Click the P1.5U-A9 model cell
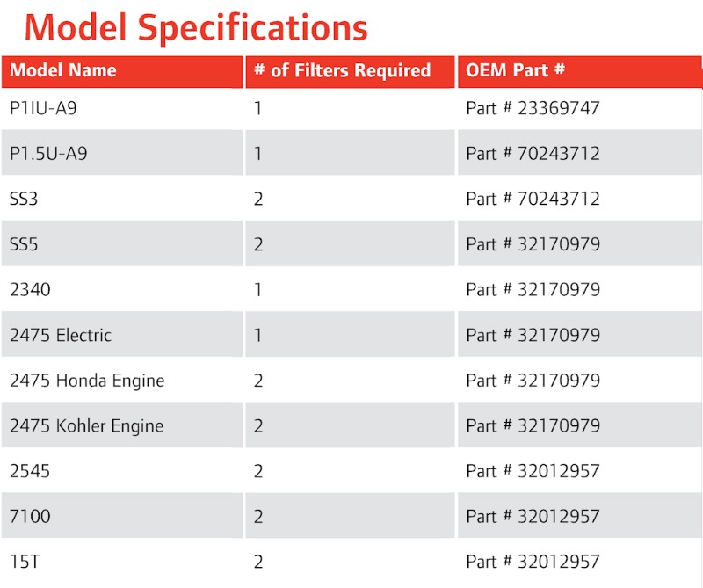The height and width of the screenshot is (588, 703). pyautogui.click(x=48, y=154)
